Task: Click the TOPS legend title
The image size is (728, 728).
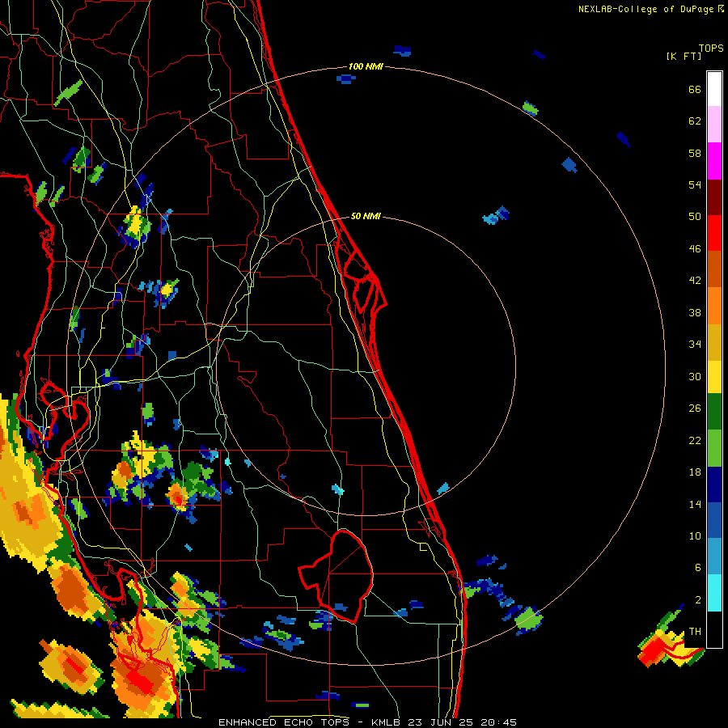Action: (x=711, y=48)
